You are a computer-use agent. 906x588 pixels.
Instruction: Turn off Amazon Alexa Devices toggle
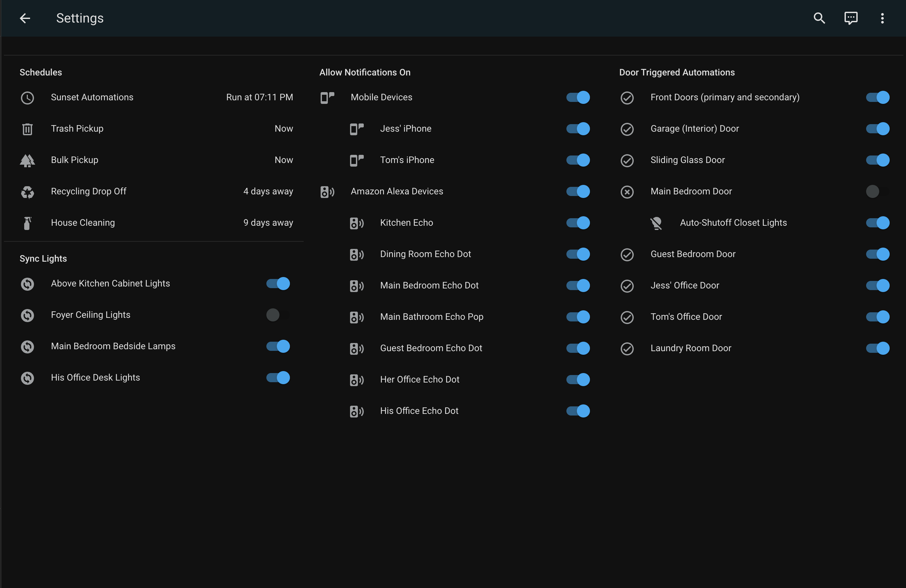(578, 191)
